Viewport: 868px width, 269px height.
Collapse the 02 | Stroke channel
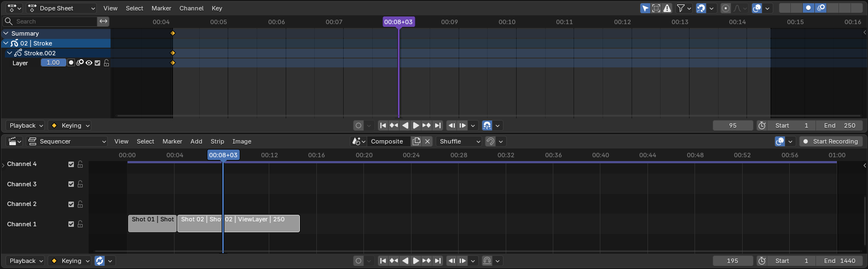[x=6, y=43]
